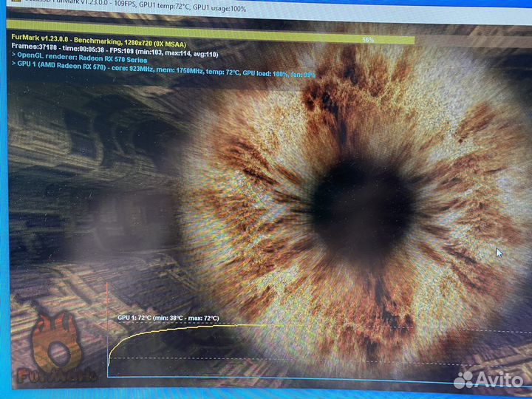Click the GPU 1 temperature graph label
532x399 pixels.
coord(168,318)
